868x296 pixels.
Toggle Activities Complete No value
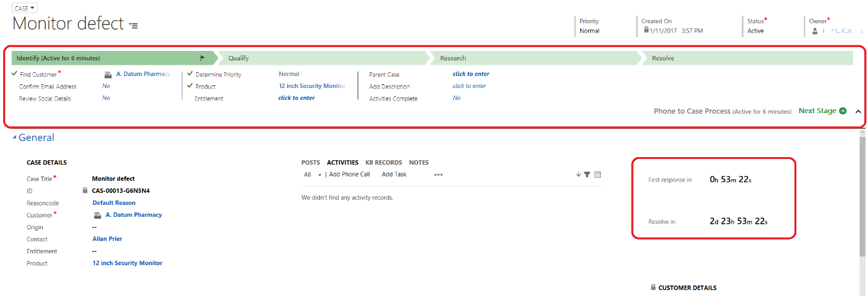(x=456, y=98)
